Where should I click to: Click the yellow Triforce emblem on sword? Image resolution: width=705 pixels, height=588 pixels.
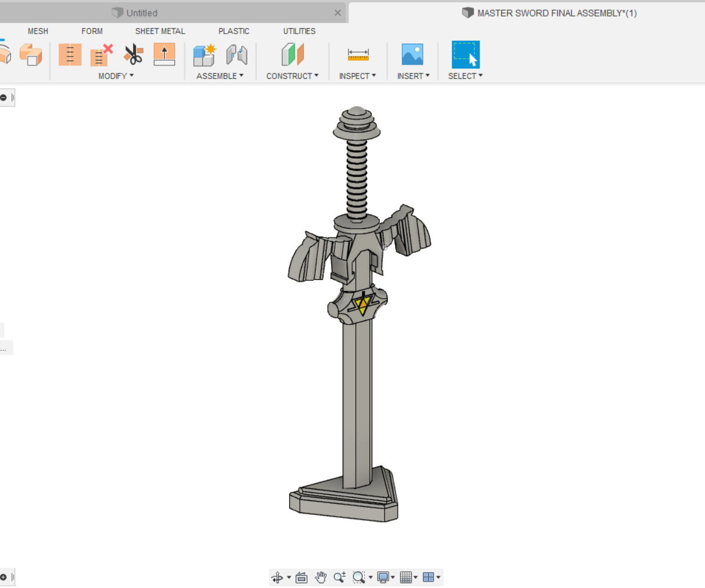point(363,305)
